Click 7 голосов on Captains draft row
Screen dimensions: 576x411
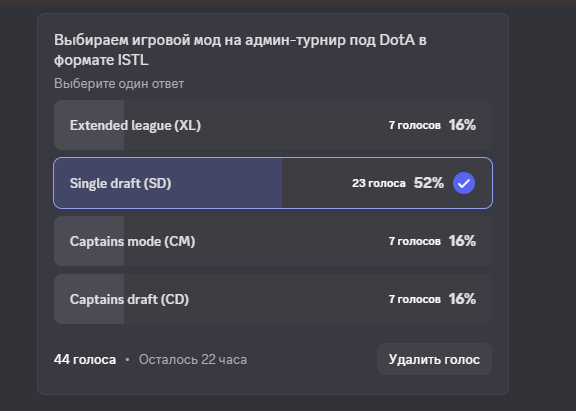click(x=415, y=299)
